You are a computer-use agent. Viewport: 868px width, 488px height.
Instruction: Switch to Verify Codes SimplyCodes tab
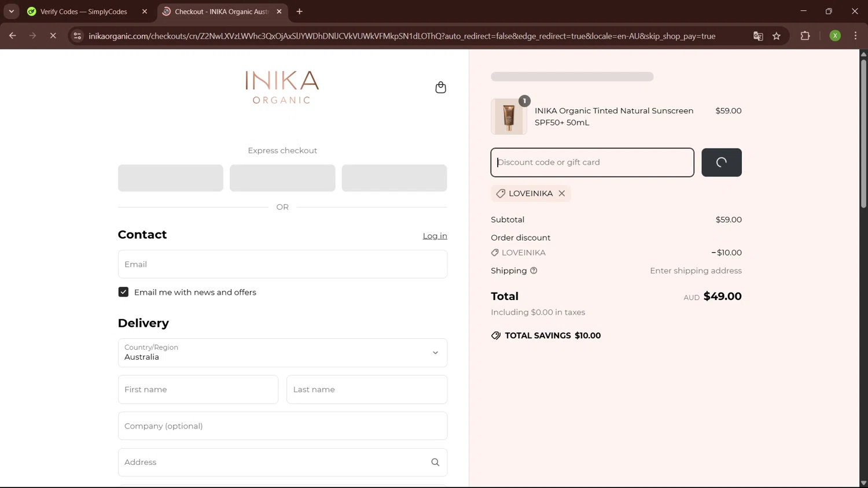[84, 12]
